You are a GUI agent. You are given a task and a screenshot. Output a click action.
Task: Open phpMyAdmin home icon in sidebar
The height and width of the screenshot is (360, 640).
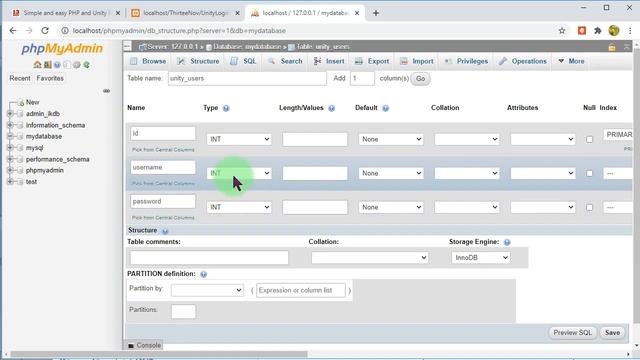point(38,64)
